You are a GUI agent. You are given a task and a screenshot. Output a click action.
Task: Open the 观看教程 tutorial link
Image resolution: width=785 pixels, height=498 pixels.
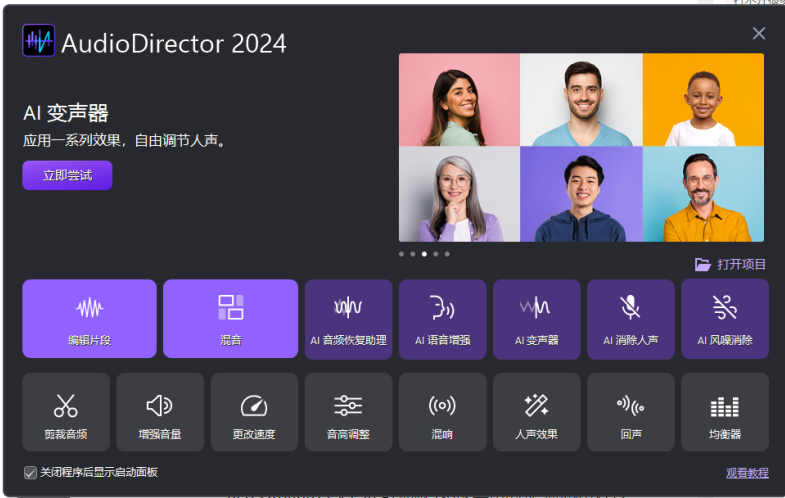tap(747, 472)
